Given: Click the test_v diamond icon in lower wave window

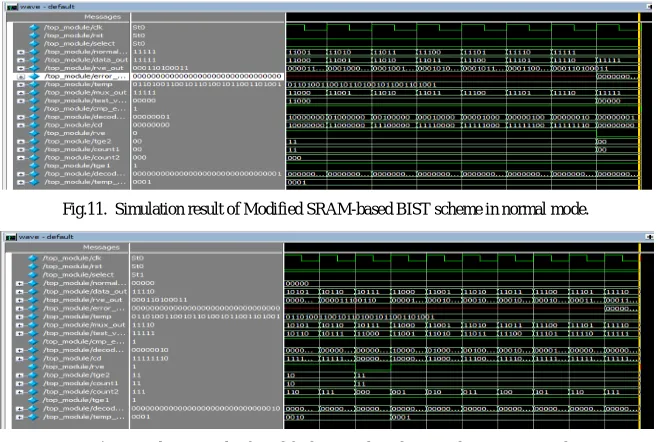Looking at the screenshot, I should pos(33,333).
